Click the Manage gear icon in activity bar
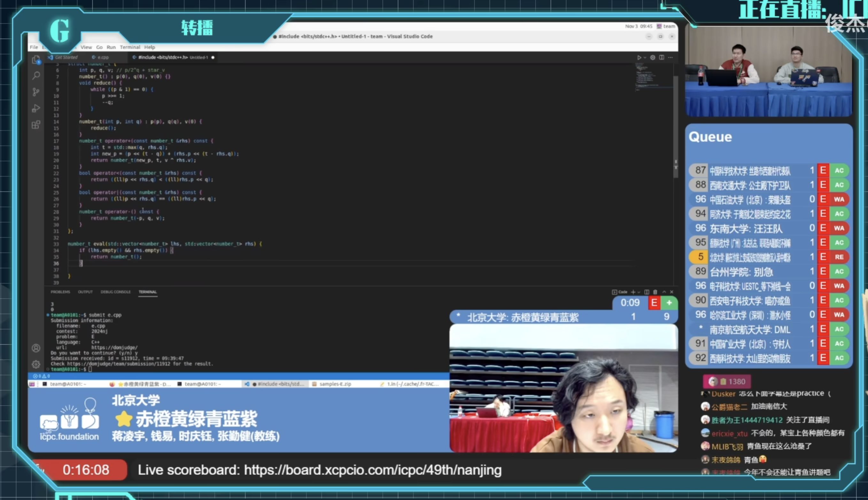Image resolution: width=868 pixels, height=500 pixels. tap(36, 364)
